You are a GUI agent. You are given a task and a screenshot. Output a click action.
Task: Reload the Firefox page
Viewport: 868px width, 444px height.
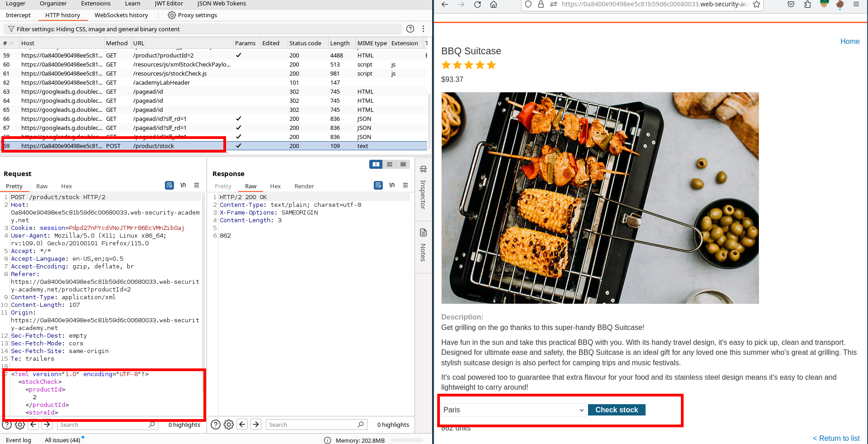477,5
